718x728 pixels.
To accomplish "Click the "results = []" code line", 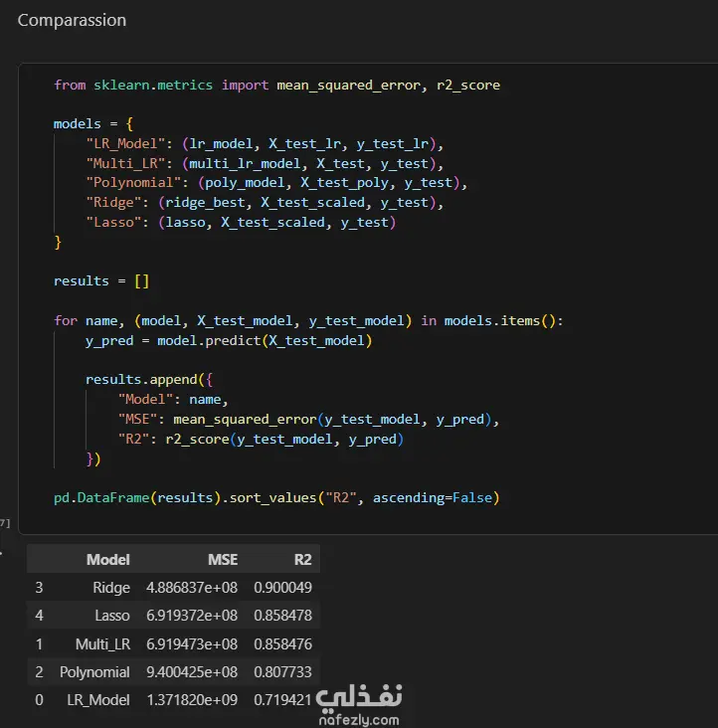I will click(x=101, y=281).
